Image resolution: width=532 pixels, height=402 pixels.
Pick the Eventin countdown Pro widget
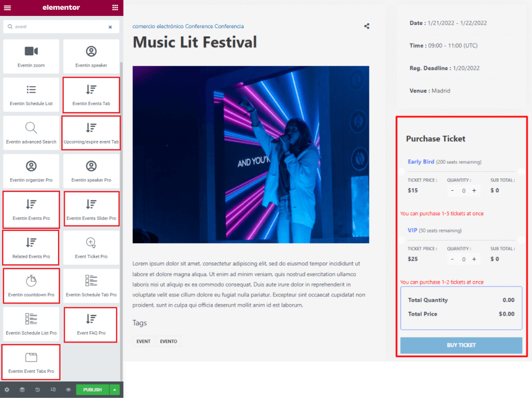(31, 286)
